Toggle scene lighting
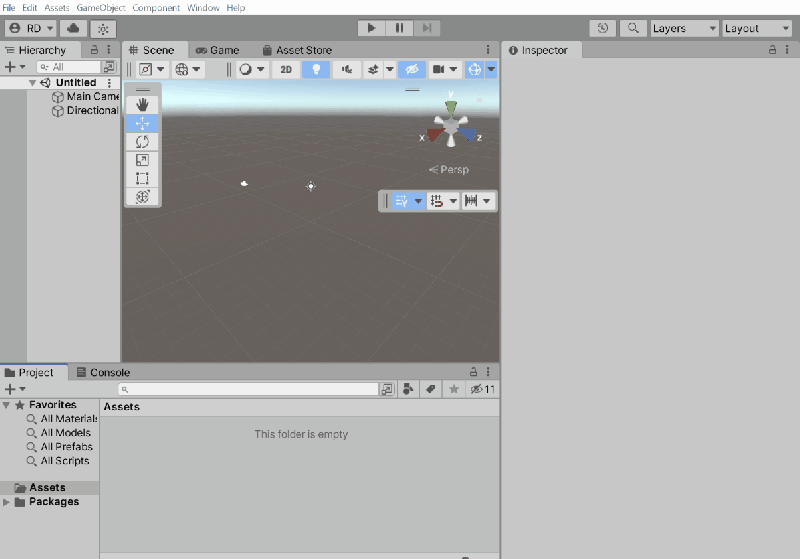 316,69
